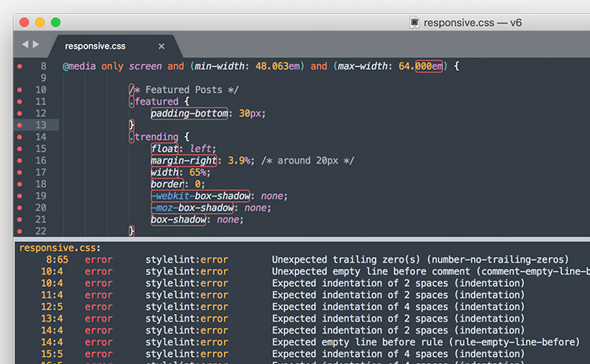Click the lint error dot on line 11
Viewport: 590px width, 364px height.
[20, 101]
